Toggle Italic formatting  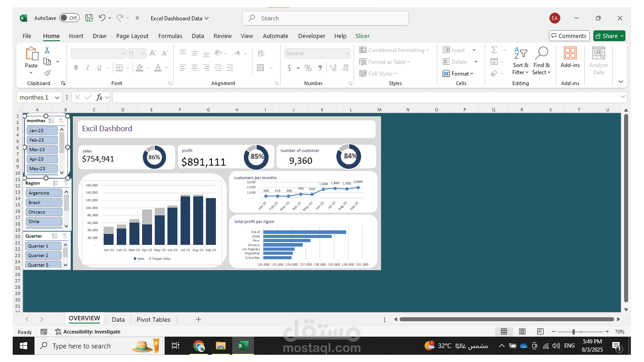pyautogui.click(x=88, y=68)
